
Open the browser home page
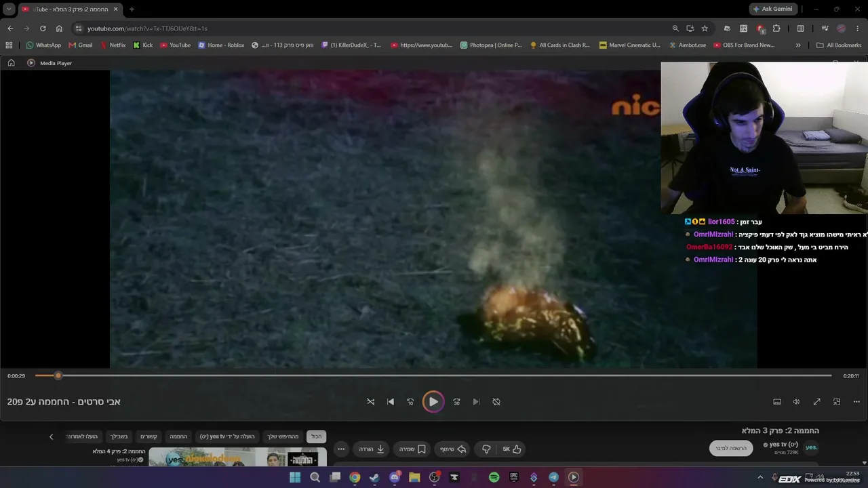(59, 28)
